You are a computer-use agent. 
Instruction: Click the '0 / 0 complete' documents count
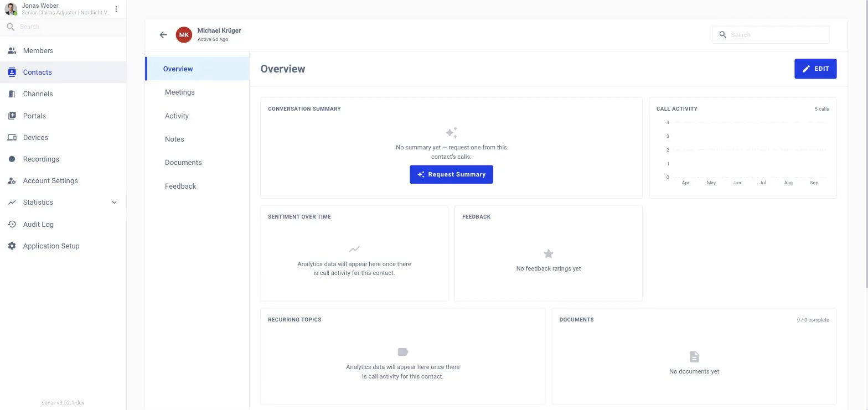pos(813,320)
